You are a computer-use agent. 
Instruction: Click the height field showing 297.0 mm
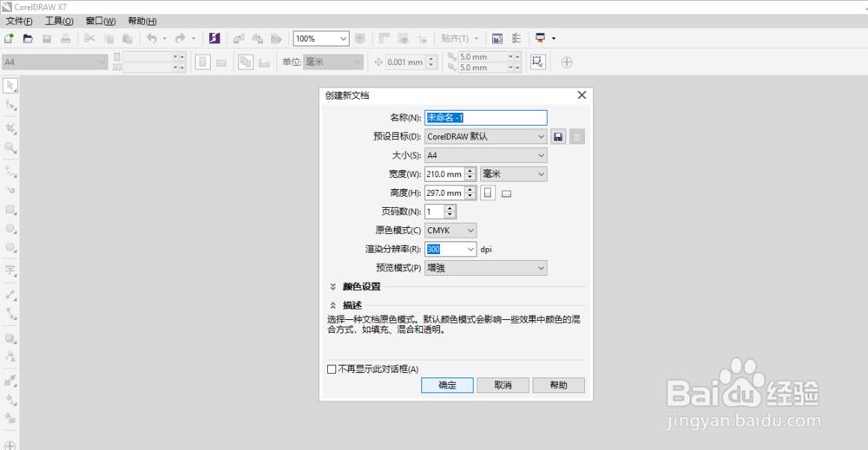(444, 193)
